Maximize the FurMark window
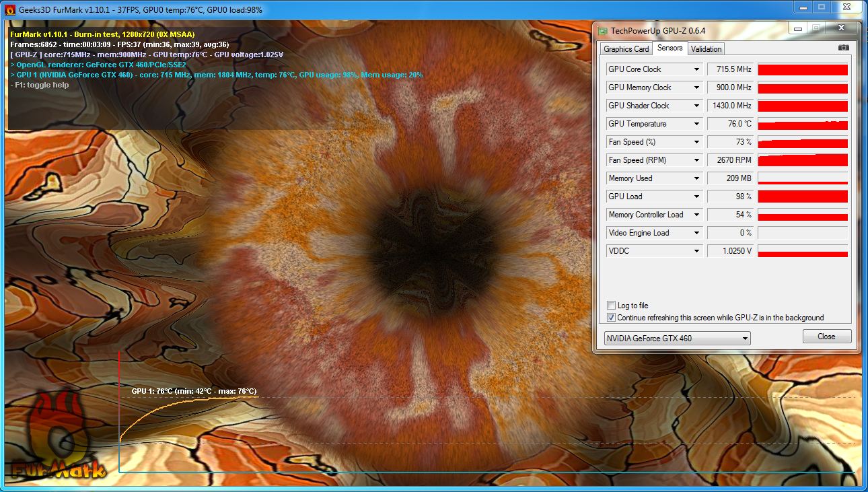The image size is (868, 492). (821, 7)
